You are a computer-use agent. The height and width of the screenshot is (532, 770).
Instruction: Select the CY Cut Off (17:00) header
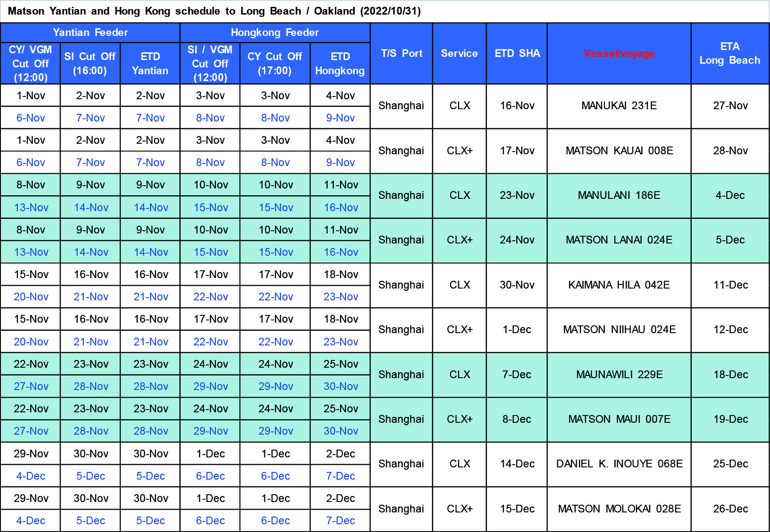pyautogui.click(x=275, y=63)
